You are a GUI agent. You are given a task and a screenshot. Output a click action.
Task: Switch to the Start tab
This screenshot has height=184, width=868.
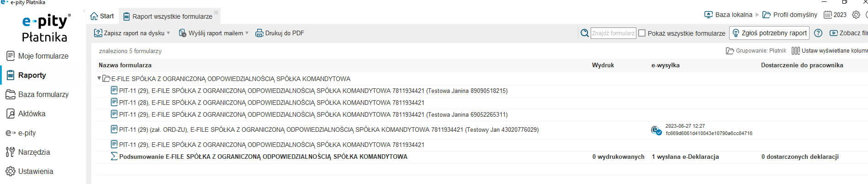click(102, 16)
